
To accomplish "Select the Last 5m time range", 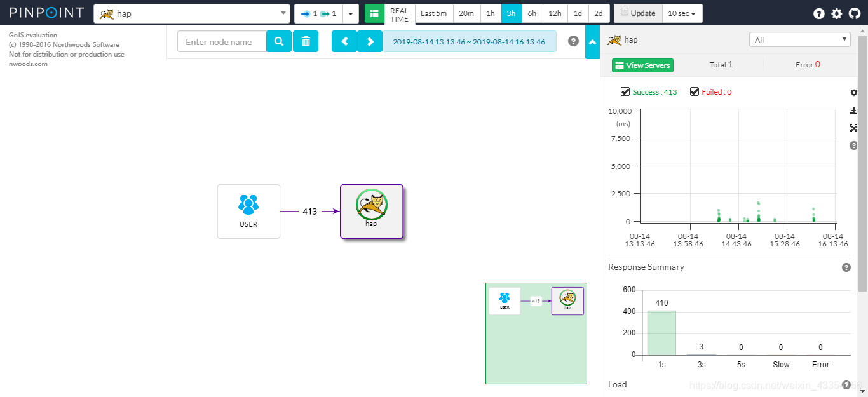I will point(434,13).
